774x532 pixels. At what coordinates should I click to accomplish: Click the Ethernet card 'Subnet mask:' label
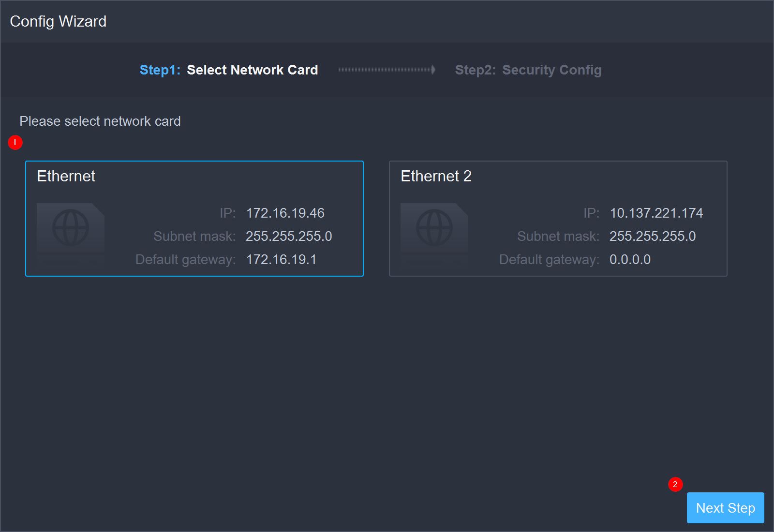(194, 236)
